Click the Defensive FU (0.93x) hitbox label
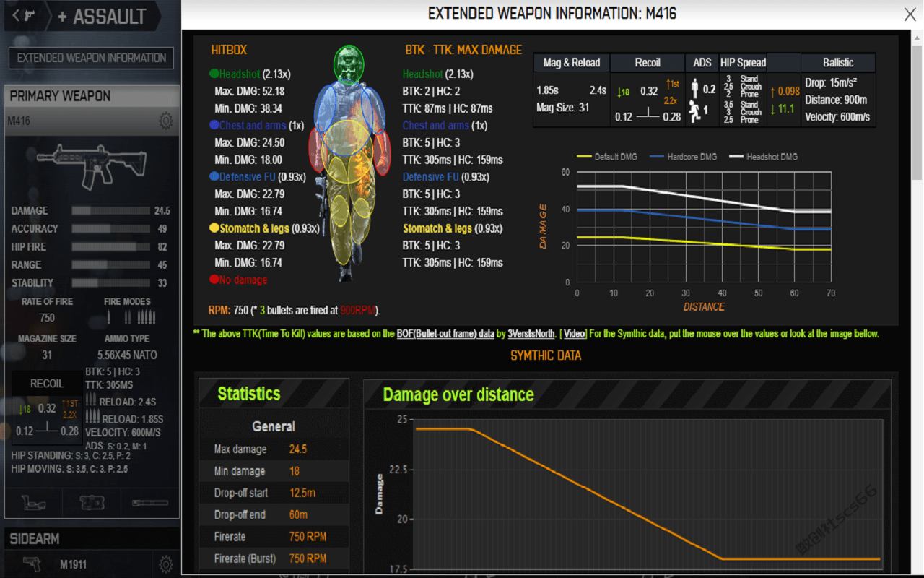The height and width of the screenshot is (578, 924). click(x=263, y=177)
